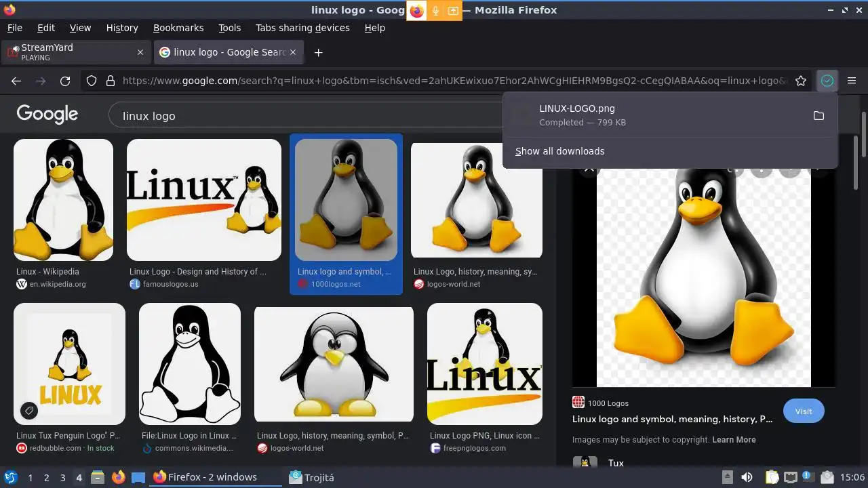Click the product tag icon on redbubble image
The height and width of the screenshot is (488, 868).
(x=28, y=410)
